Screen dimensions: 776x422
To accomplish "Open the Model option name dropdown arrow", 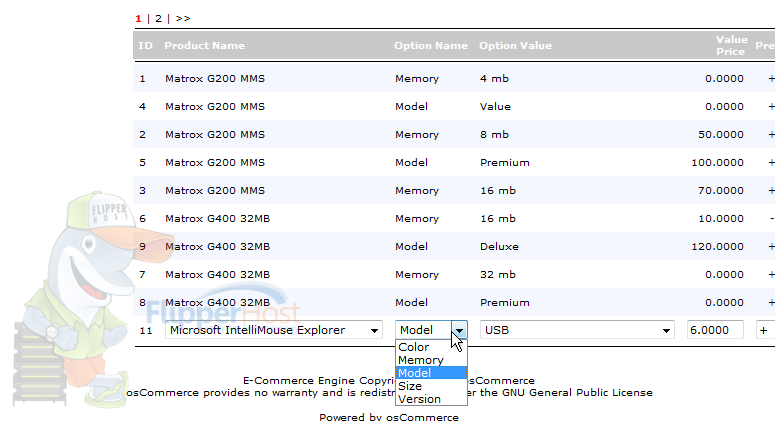I will (459, 330).
